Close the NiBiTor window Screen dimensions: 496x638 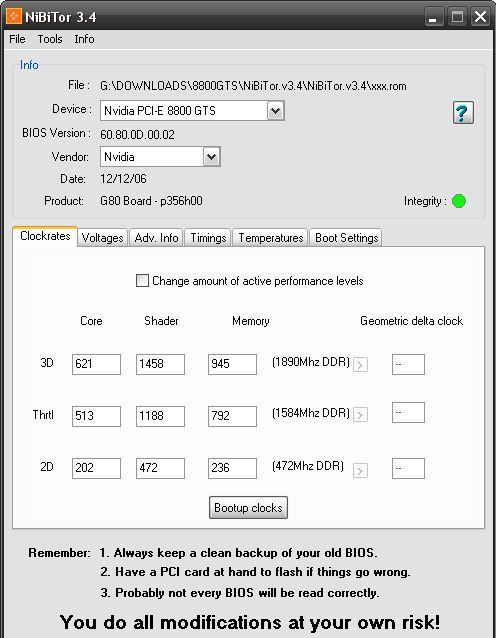(481, 17)
